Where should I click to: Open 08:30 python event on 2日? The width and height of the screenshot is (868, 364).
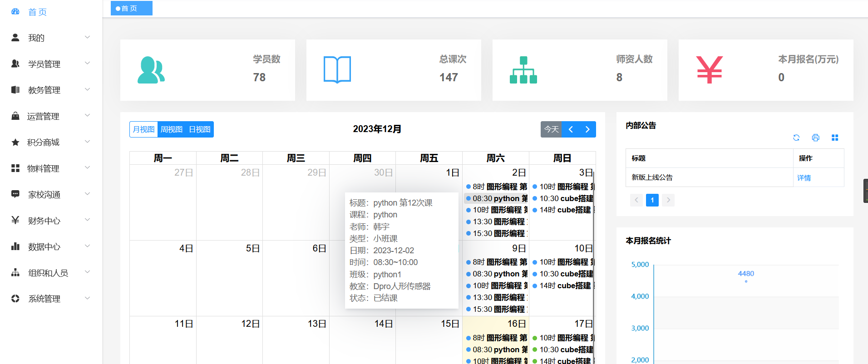(x=496, y=198)
